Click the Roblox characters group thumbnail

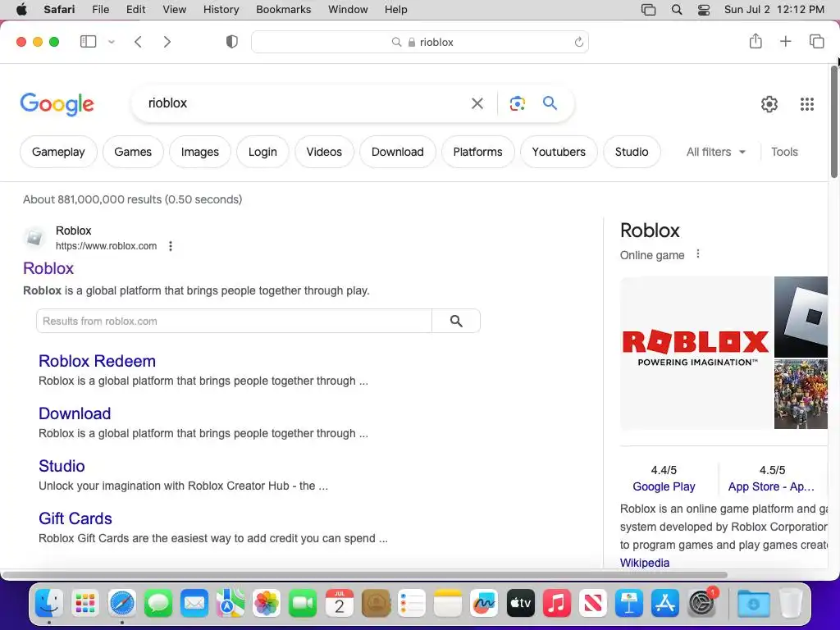(801, 395)
